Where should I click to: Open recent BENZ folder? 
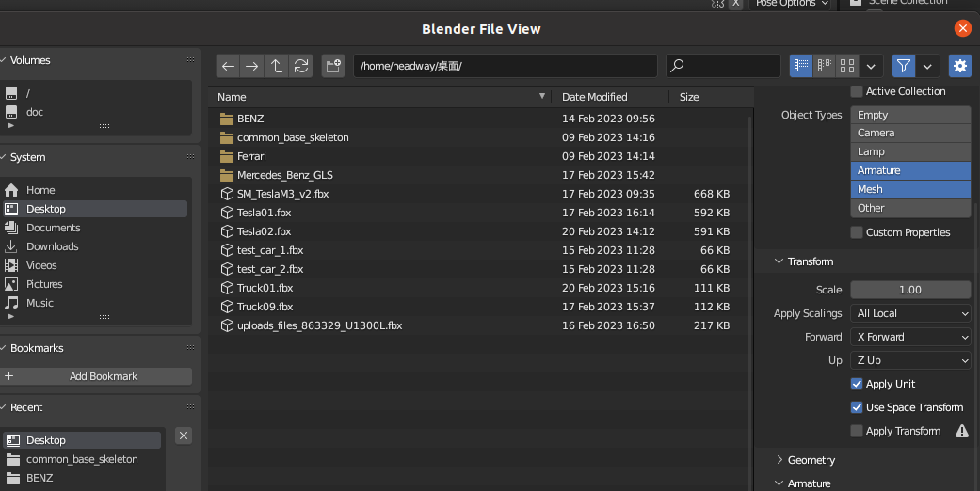(81, 477)
